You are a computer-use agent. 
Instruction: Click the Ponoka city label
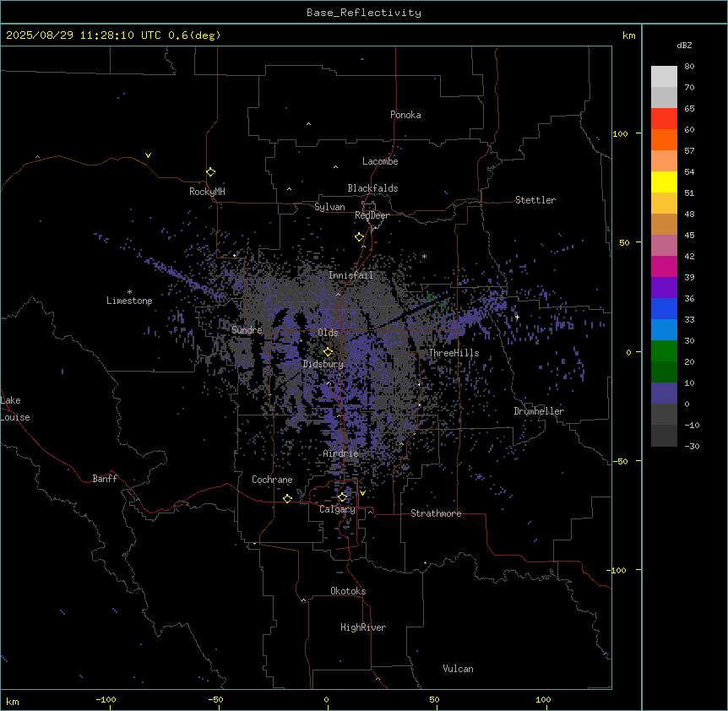pos(405,115)
